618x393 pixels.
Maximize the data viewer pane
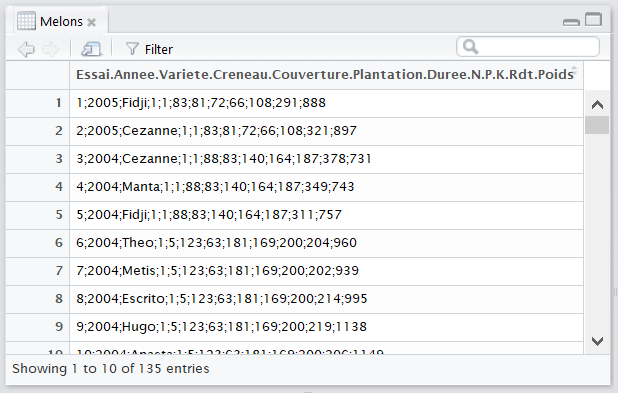pyautogui.click(x=594, y=19)
